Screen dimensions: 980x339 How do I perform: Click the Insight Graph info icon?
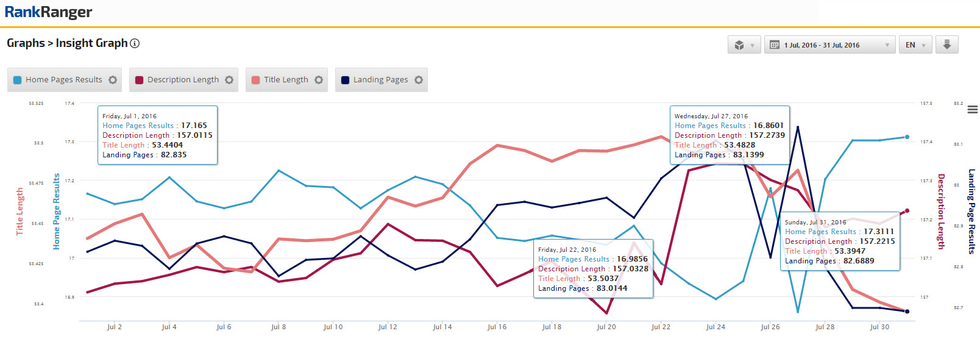135,43
